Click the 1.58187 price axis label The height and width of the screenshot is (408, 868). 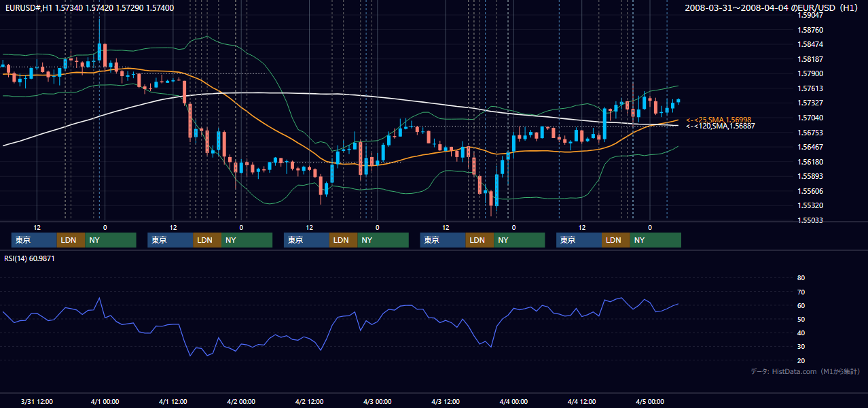click(810, 59)
